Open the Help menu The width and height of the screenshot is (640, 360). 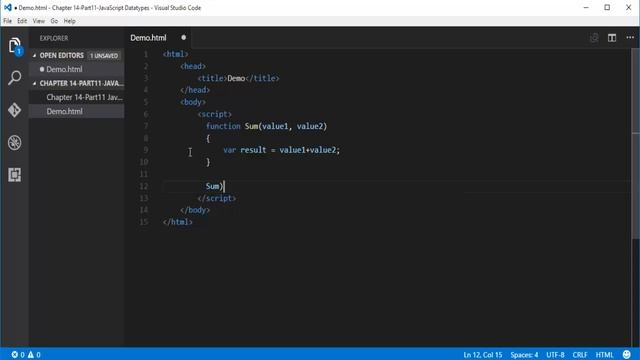[69, 21]
